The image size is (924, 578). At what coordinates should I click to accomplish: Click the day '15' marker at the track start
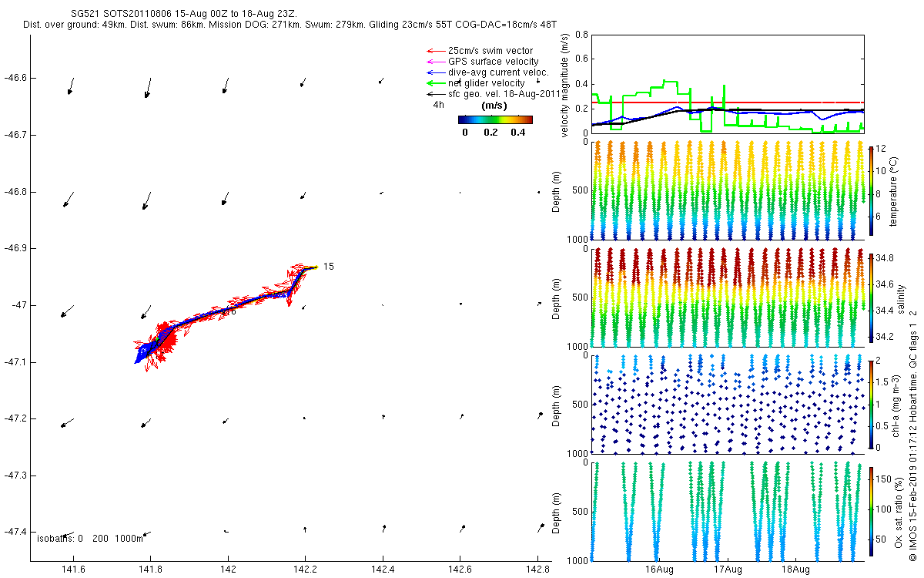[328, 267]
